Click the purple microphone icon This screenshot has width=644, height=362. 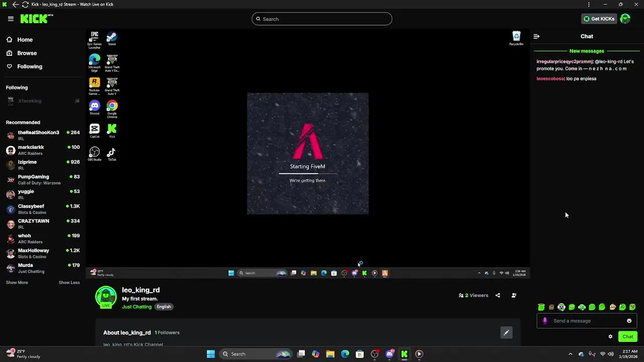coord(545,321)
